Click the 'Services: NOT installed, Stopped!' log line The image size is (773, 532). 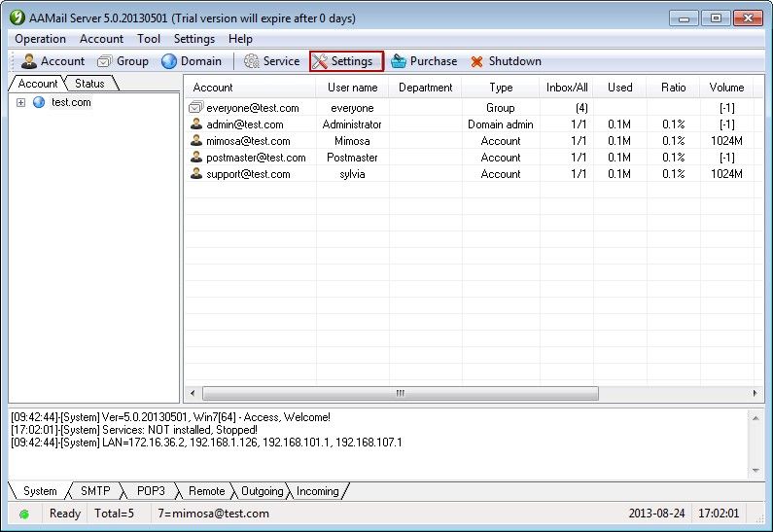[x=134, y=430]
